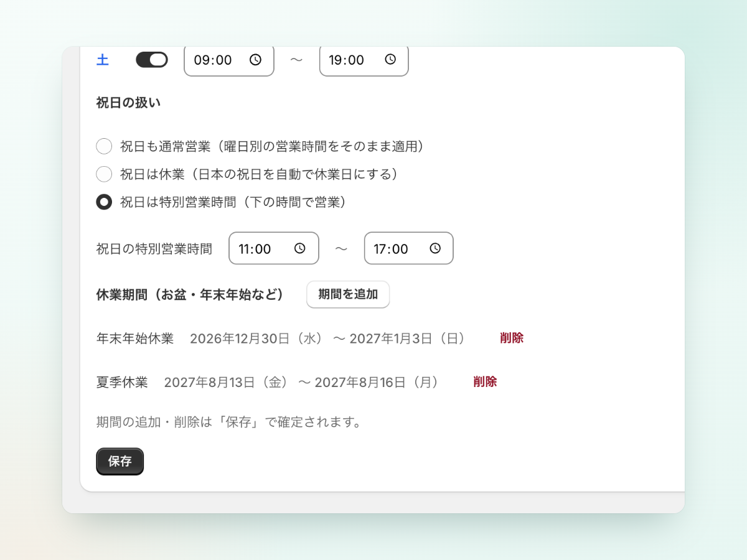This screenshot has width=747, height=560.
Task: Focus holiday special closing time 17:00 field
Action: coord(409,248)
